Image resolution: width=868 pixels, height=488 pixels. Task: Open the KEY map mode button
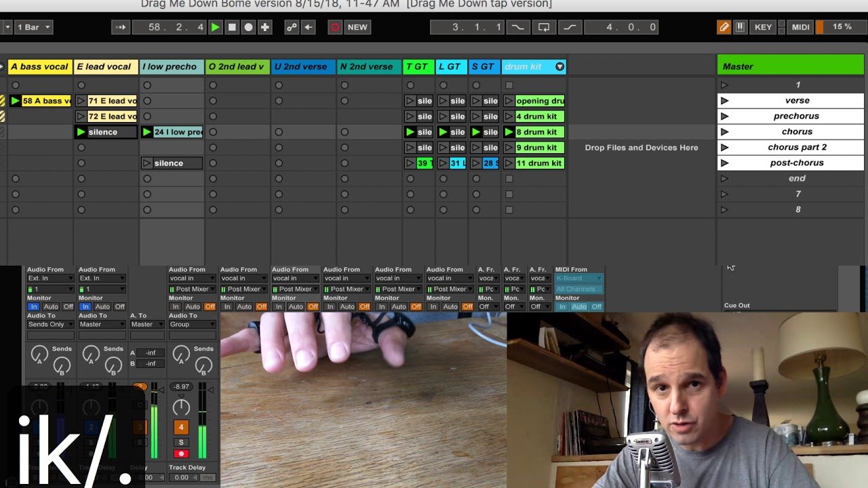tap(763, 27)
